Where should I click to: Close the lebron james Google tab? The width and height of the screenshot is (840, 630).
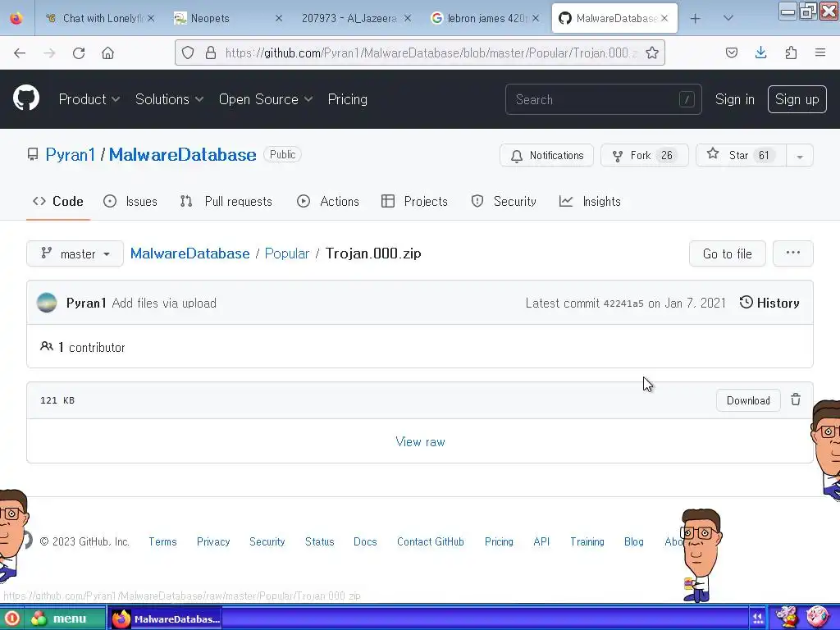click(536, 18)
